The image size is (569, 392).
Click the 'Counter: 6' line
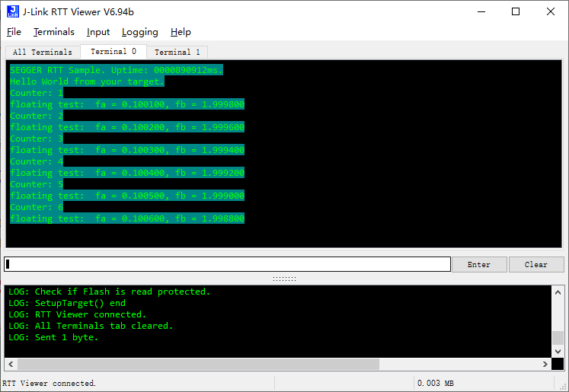[x=37, y=207]
